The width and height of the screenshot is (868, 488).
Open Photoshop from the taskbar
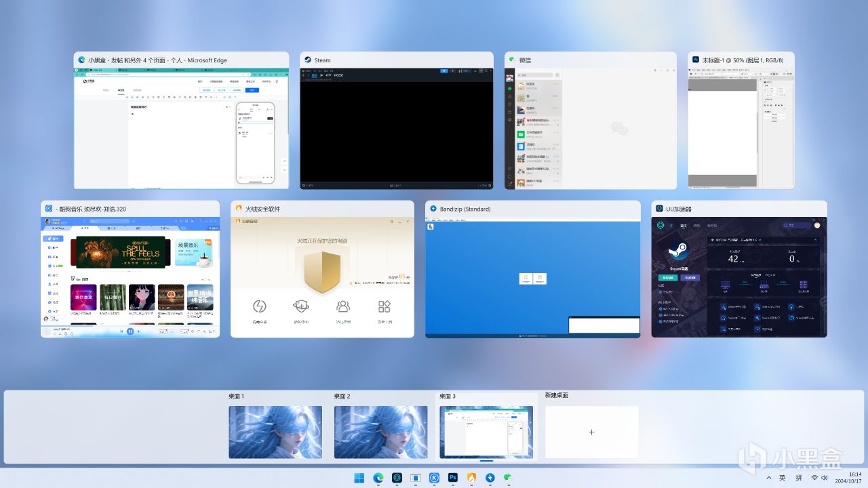tap(453, 478)
